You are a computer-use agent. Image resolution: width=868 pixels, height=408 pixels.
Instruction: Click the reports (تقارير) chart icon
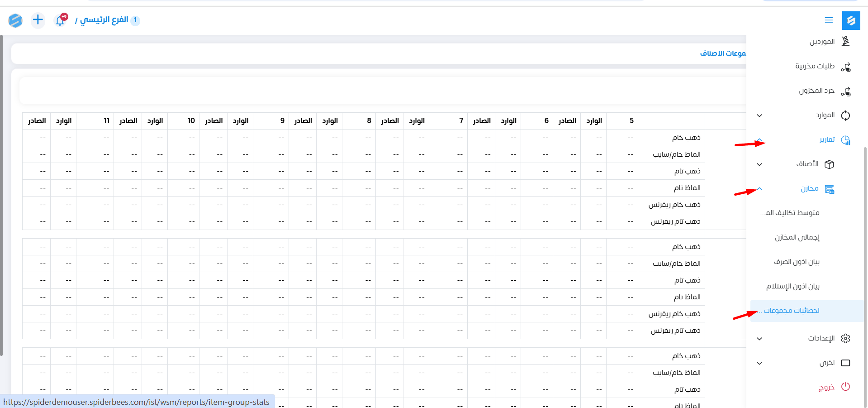845,140
